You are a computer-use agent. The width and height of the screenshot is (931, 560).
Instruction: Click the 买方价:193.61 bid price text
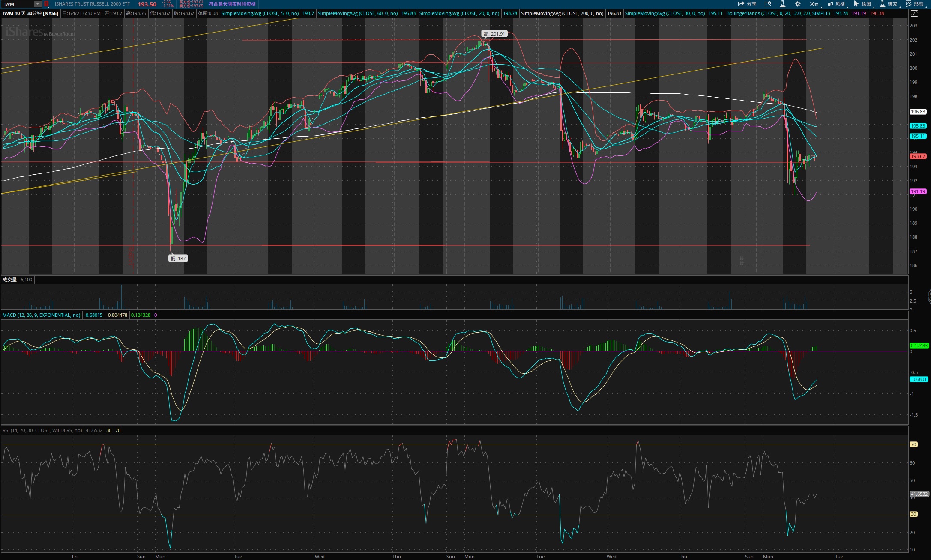pyautogui.click(x=191, y=2)
